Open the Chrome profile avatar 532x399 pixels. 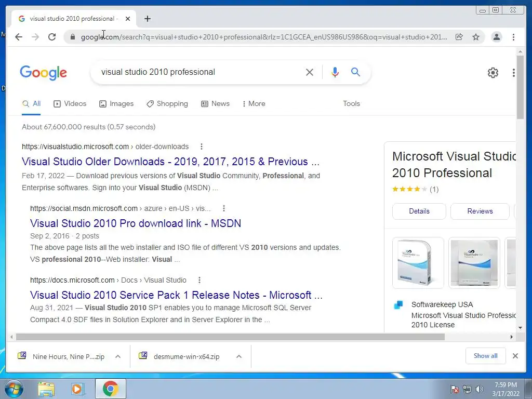coord(496,37)
